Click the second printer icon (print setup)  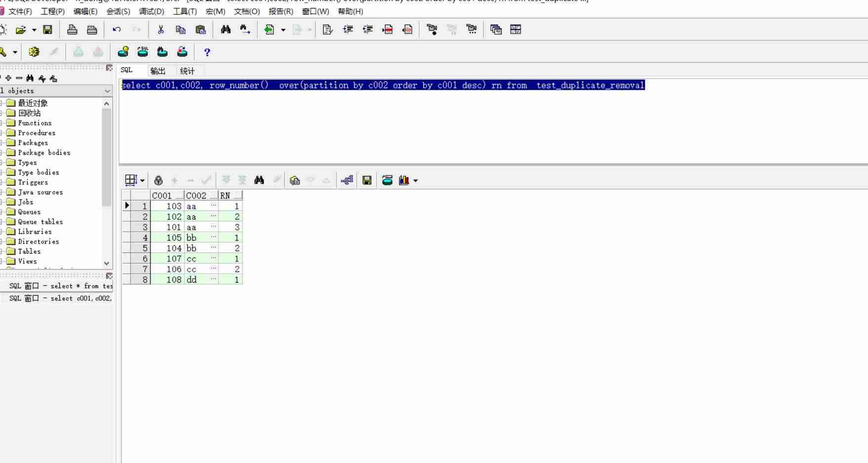click(92, 30)
